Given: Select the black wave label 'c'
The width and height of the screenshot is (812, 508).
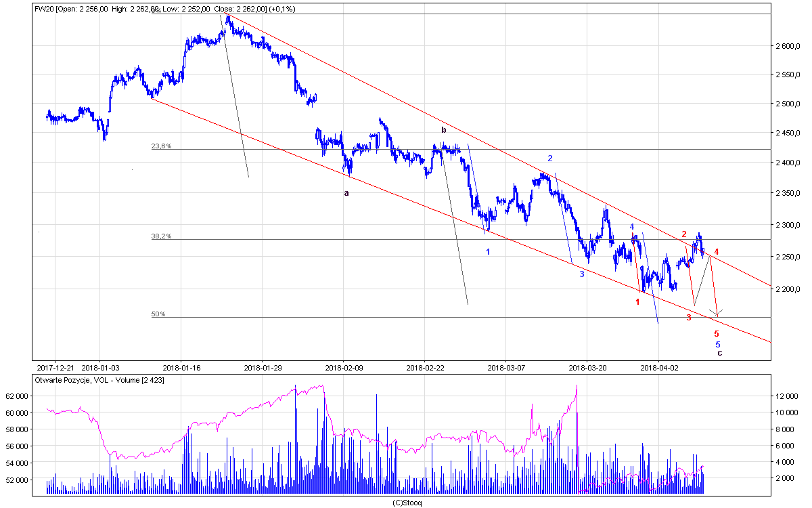Looking at the screenshot, I should (719, 353).
